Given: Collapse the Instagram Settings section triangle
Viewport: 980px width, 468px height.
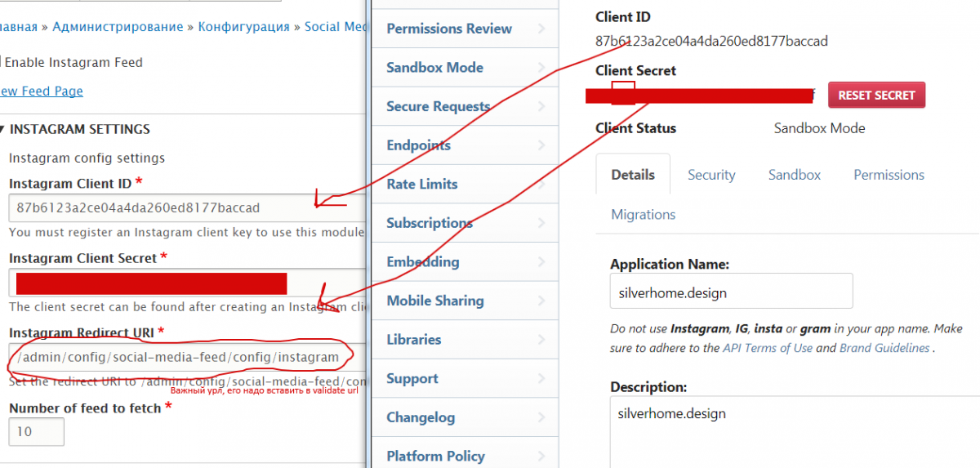Looking at the screenshot, I should pos(2,129).
